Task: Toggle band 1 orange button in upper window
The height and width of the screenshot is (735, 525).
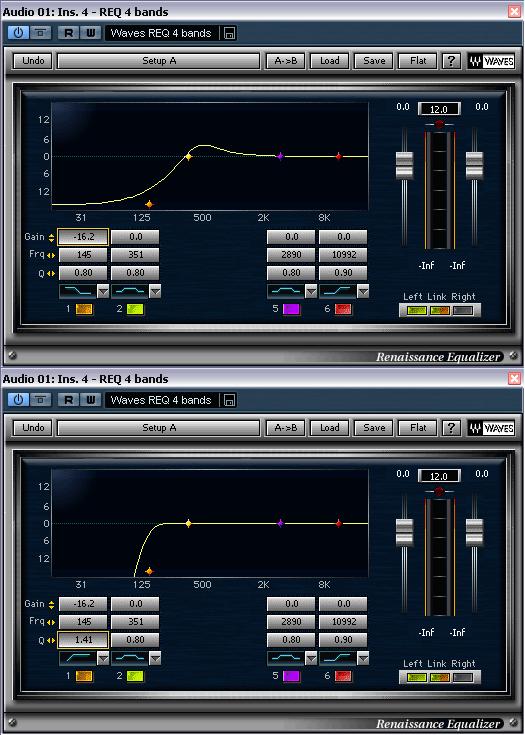Action: tap(84, 309)
